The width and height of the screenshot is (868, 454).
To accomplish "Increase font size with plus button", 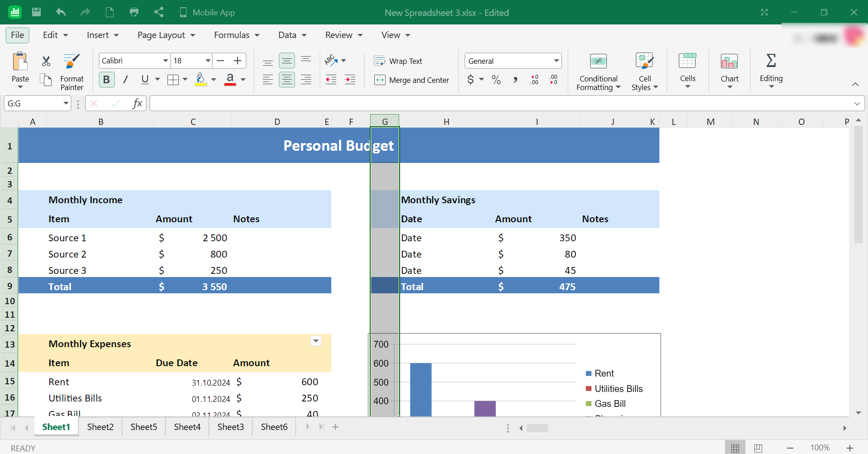I will (238, 61).
